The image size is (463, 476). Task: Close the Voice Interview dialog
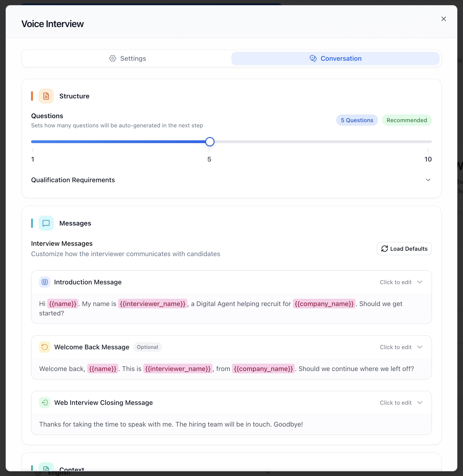tap(443, 19)
